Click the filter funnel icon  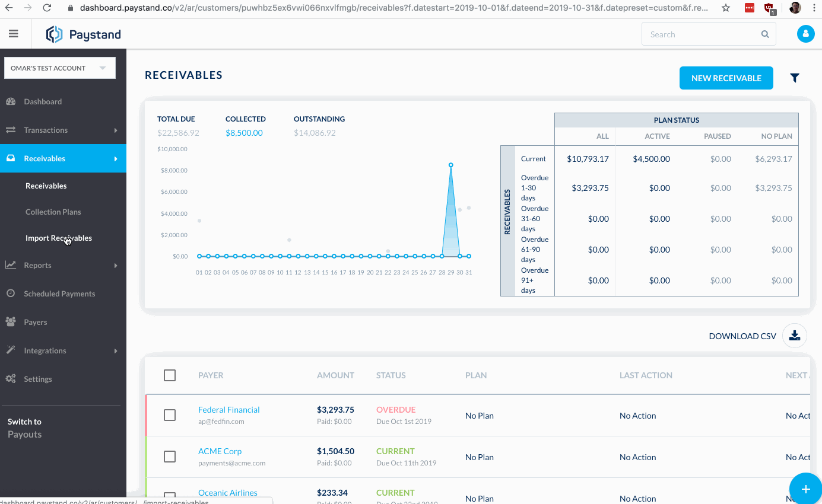tap(795, 78)
